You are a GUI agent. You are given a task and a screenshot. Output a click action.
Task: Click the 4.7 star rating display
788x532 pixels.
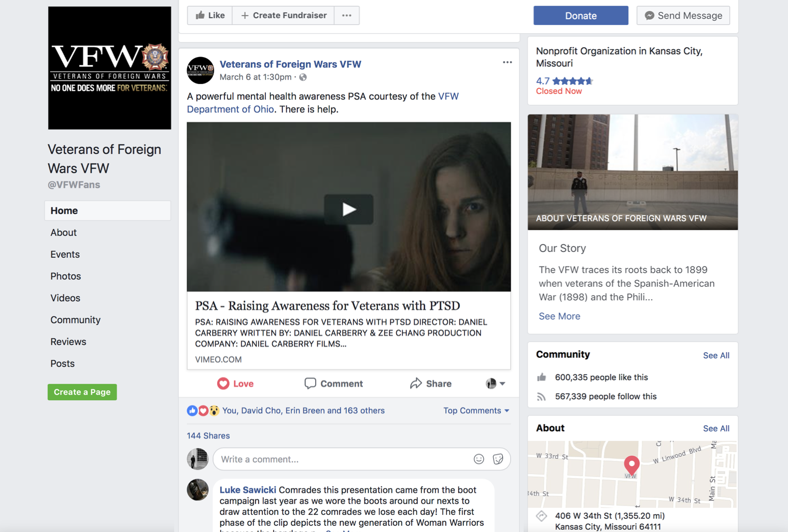point(564,81)
